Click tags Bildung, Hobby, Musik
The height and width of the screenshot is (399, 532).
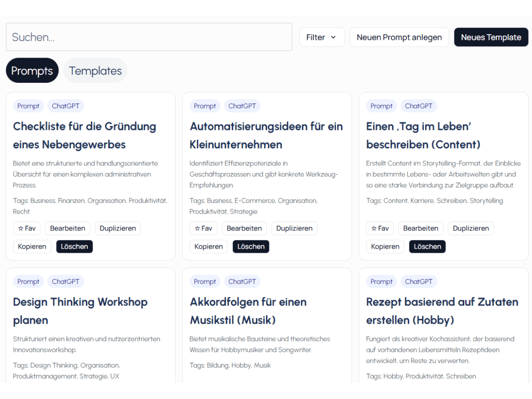[x=230, y=365]
